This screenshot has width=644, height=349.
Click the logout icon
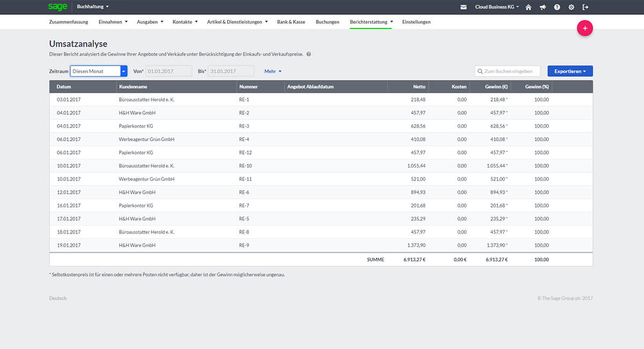[x=586, y=7]
